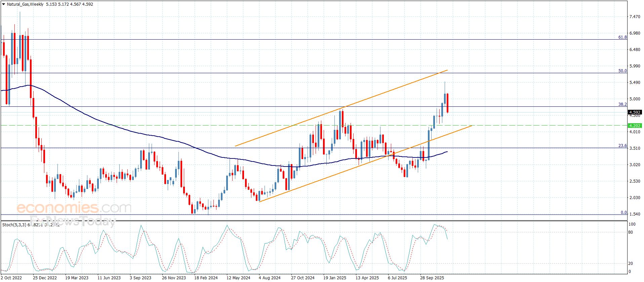Select the 38.2 Fibonacci level label
The width and height of the screenshot is (644, 282).
click(622, 104)
